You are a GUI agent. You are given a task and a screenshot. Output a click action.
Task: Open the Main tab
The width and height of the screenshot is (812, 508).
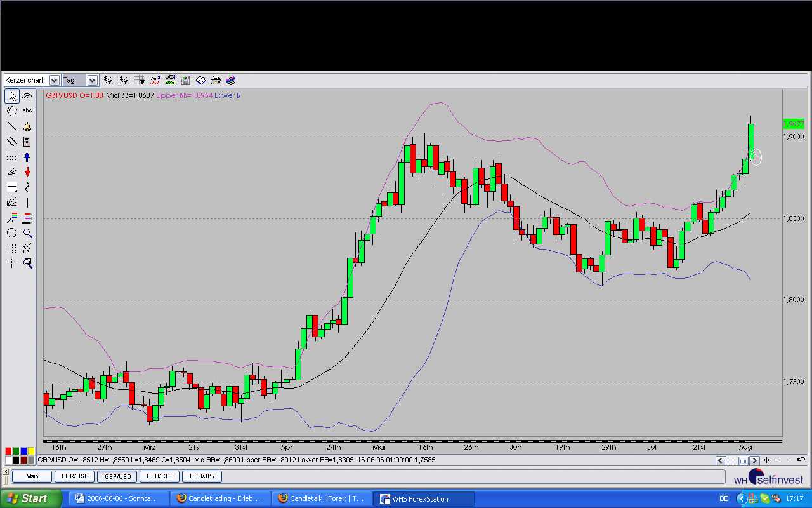[32, 476]
